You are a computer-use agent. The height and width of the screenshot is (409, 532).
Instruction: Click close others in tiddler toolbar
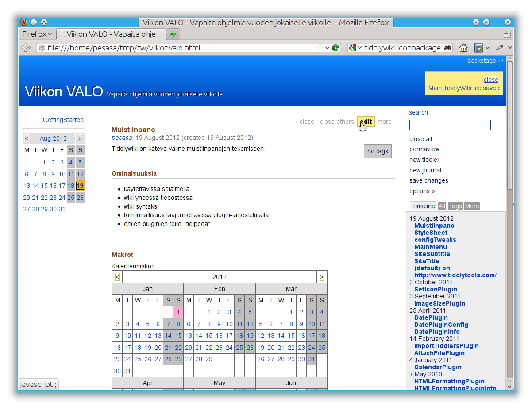(337, 122)
